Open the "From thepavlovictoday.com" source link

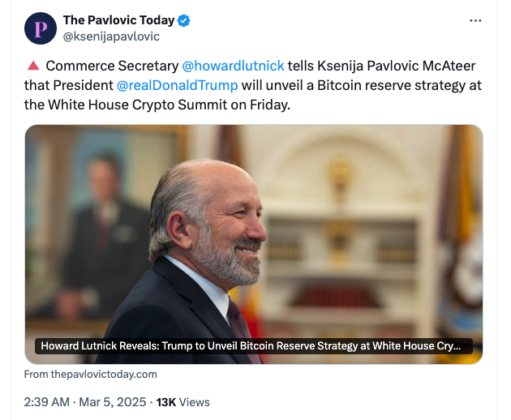coord(91,375)
